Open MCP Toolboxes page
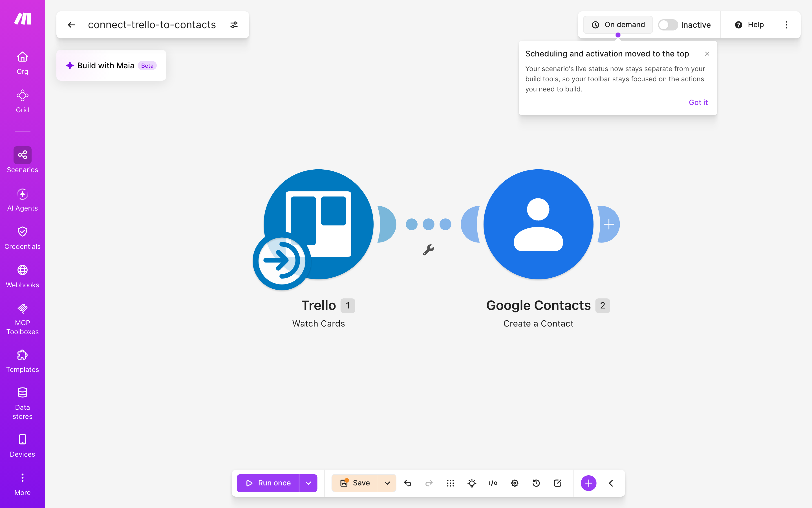The image size is (812, 508). (23, 319)
